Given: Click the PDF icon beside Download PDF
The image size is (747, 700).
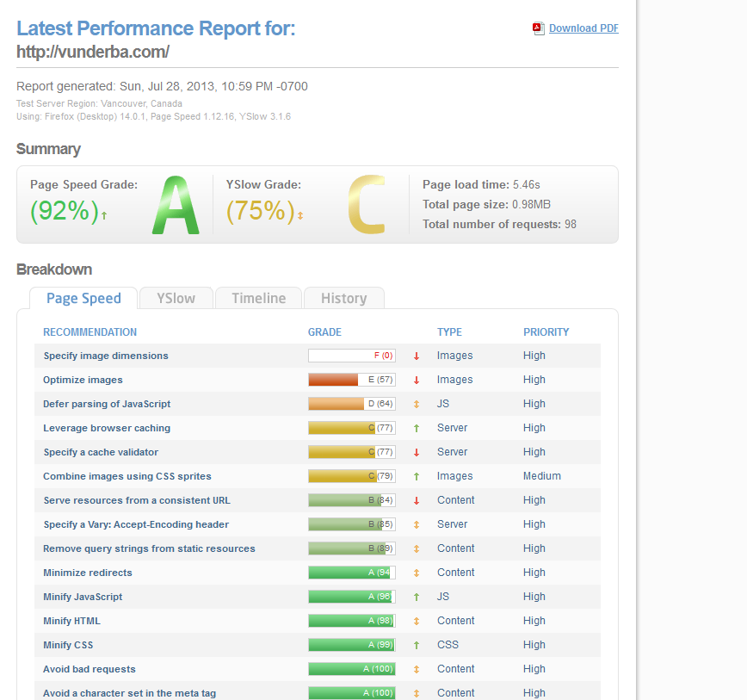Looking at the screenshot, I should point(539,28).
